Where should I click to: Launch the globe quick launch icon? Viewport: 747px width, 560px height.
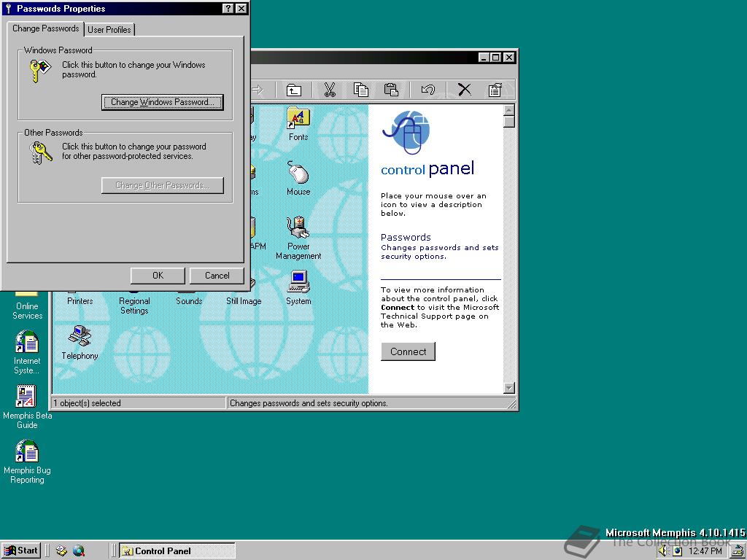[79, 551]
